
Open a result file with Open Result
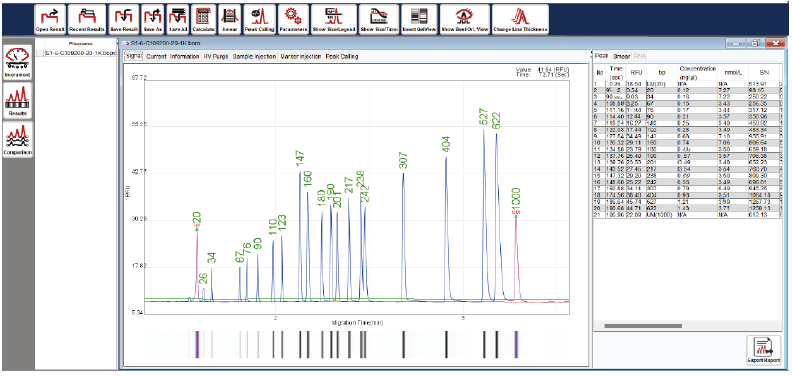[50, 19]
